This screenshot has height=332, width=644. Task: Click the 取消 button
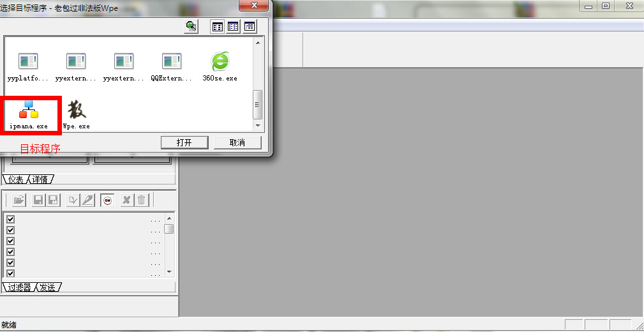(x=237, y=142)
